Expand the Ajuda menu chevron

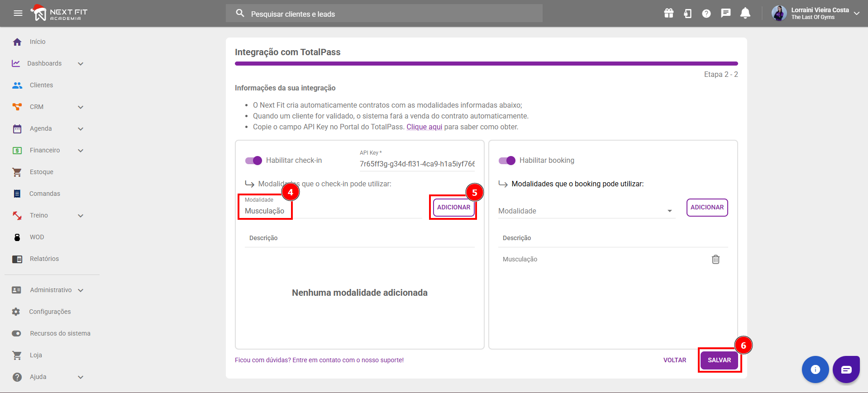81,377
